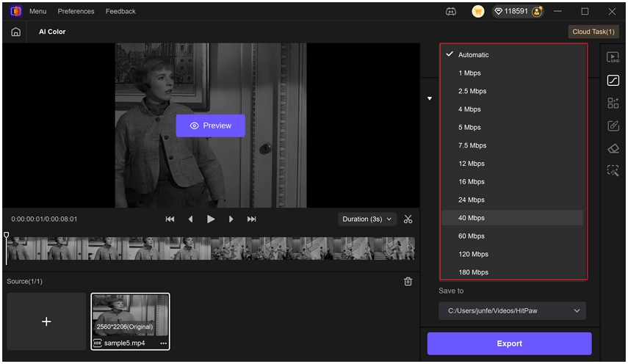Select 2.5 Mbps bitrate
The height and width of the screenshot is (364, 628).
point(513,91)
